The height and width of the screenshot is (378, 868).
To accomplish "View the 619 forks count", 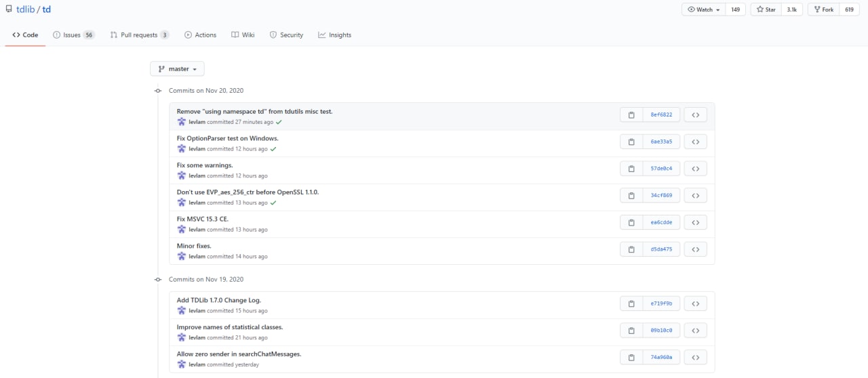I will pos(850,9).
